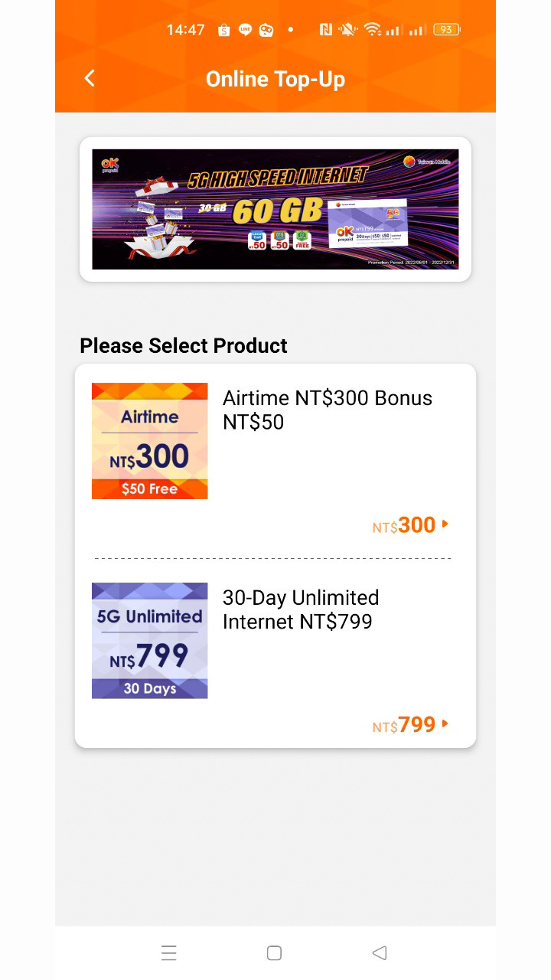Tap the NT$300 orange price label
This screenshot has height=980, width=551.
click(404, 525)
